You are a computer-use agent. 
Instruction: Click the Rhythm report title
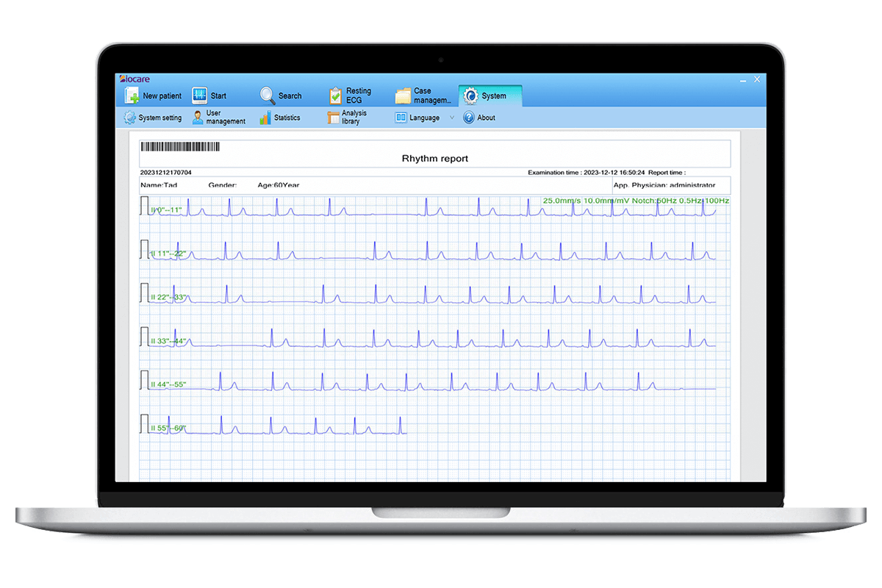point(435,159)
